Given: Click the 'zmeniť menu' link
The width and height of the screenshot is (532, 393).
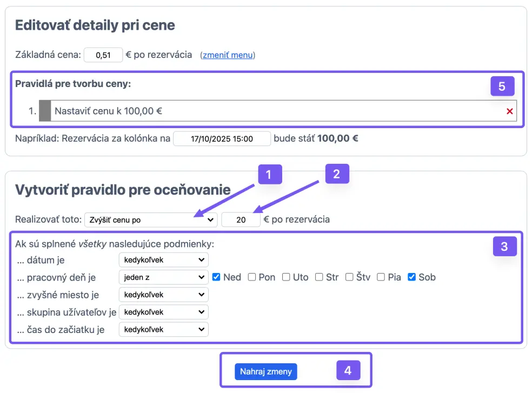Looking at the screenshot, I should coord(228,55).
